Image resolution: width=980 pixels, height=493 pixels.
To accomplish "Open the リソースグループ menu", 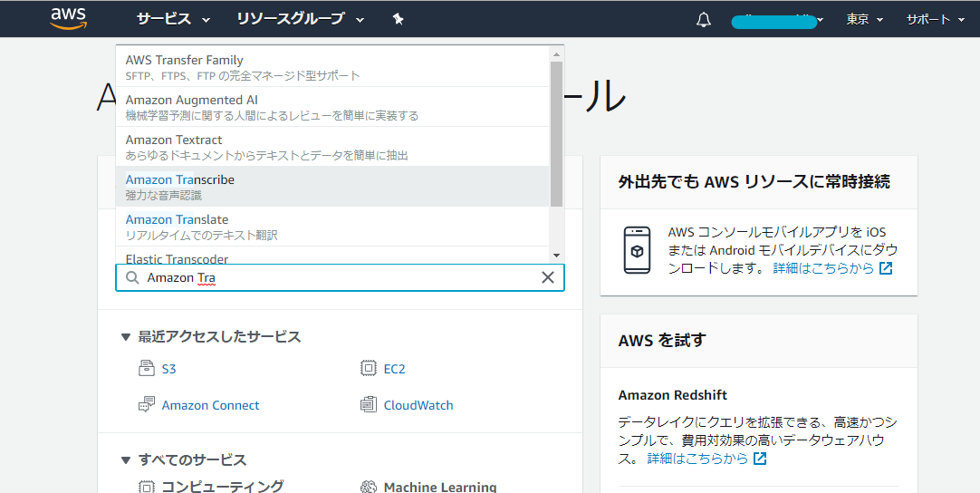I will pos(300,19).
